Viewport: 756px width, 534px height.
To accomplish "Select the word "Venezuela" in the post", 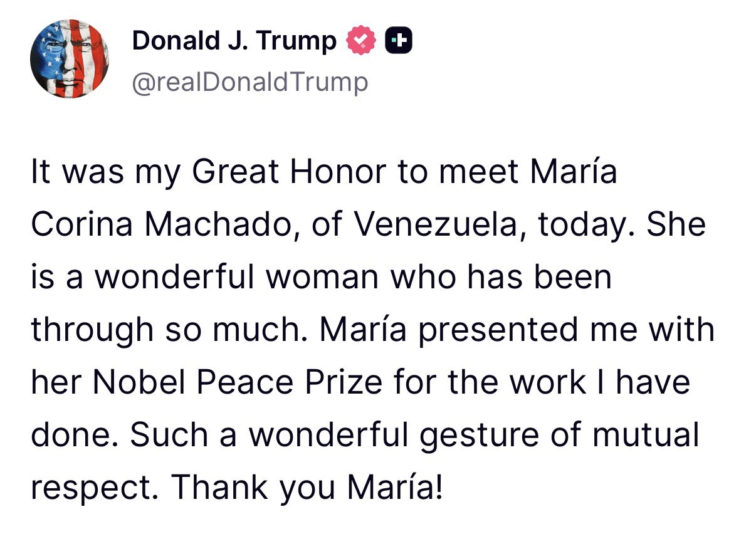I will (431, 226).
